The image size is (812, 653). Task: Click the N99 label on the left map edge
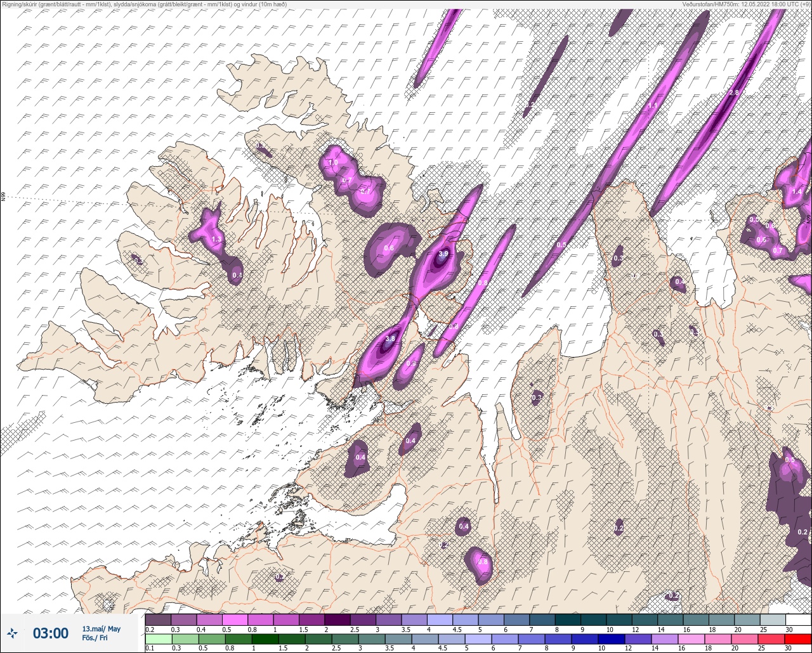(3, 197)
